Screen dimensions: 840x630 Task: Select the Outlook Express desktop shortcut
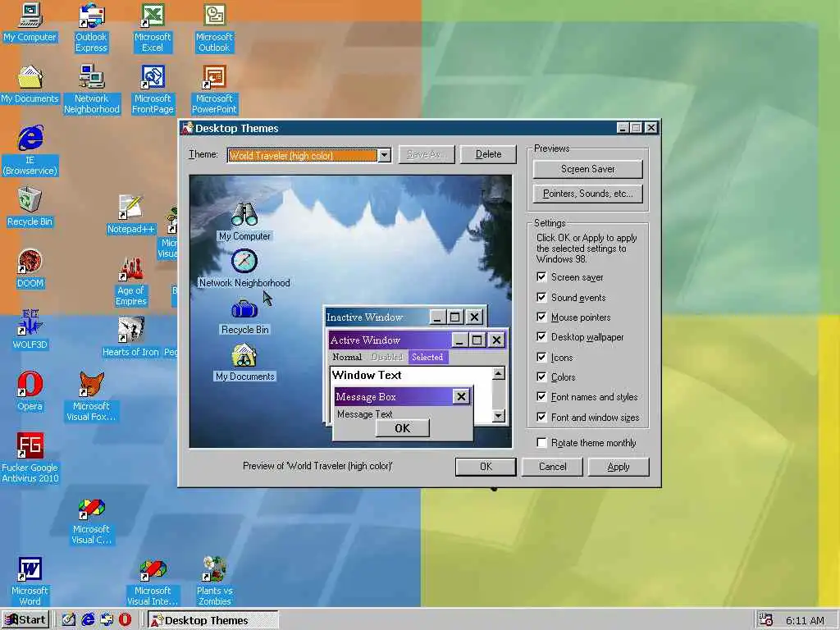(91, 28)
